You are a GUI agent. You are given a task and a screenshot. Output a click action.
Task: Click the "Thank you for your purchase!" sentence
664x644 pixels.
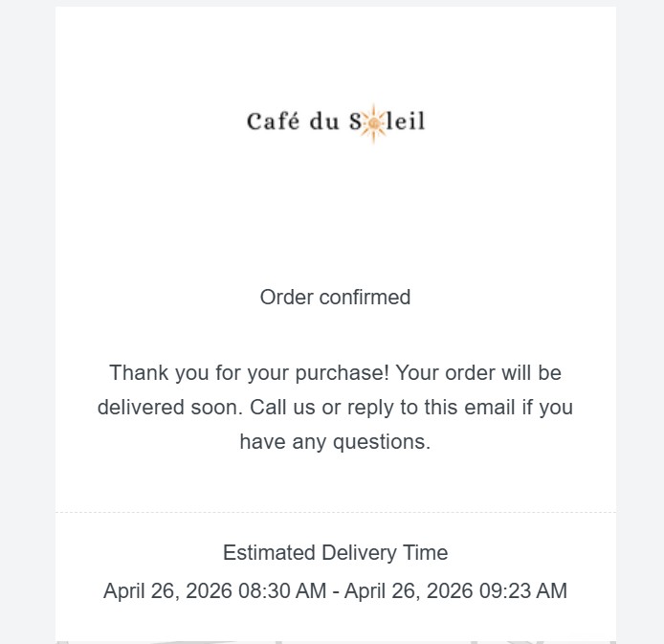(249, 372)
